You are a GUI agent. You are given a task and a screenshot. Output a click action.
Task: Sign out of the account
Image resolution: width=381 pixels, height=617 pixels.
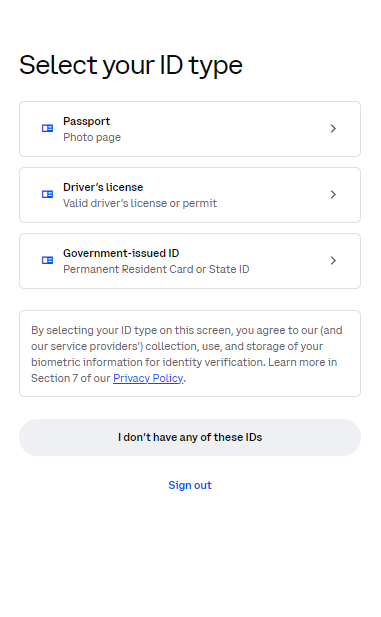point(190,485)
